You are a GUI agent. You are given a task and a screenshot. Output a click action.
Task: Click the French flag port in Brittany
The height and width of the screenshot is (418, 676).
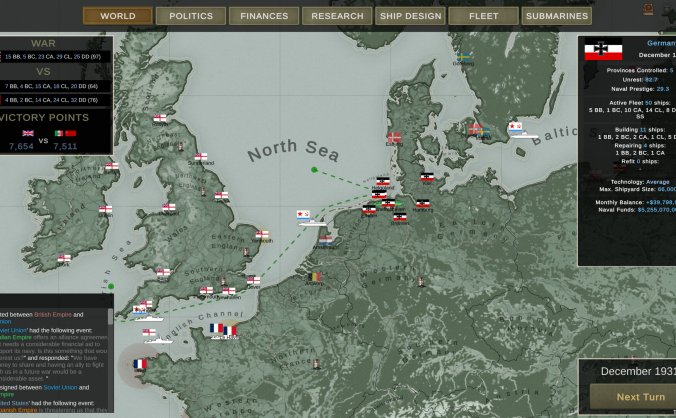[x=139, y=364]
